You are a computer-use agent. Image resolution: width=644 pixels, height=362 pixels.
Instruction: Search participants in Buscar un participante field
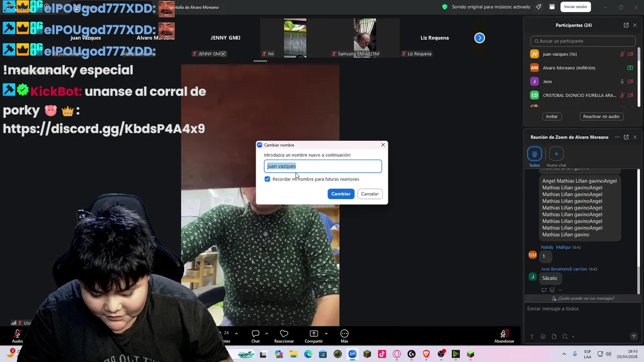[583, 41]
